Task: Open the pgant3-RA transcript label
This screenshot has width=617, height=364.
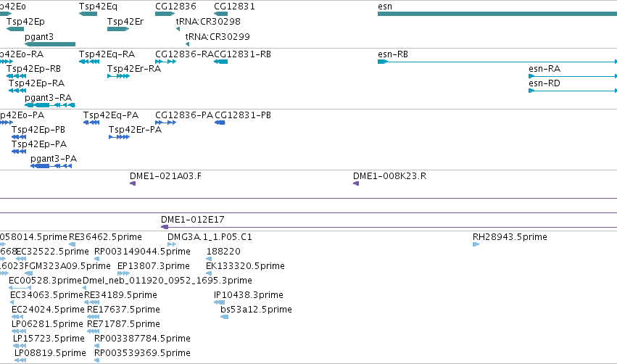Action: (48, 98)
